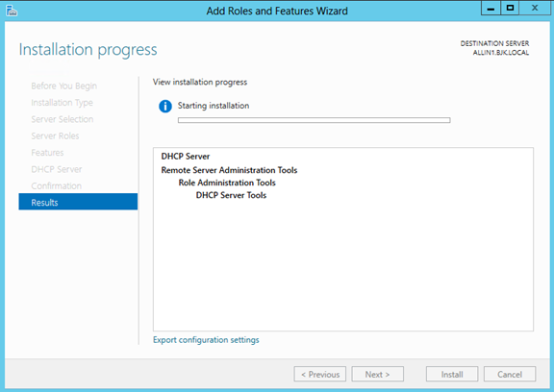The height and width of the screenshot is (392, 554).
Task: Click the Previous button
Action: [x=319, y=374]
